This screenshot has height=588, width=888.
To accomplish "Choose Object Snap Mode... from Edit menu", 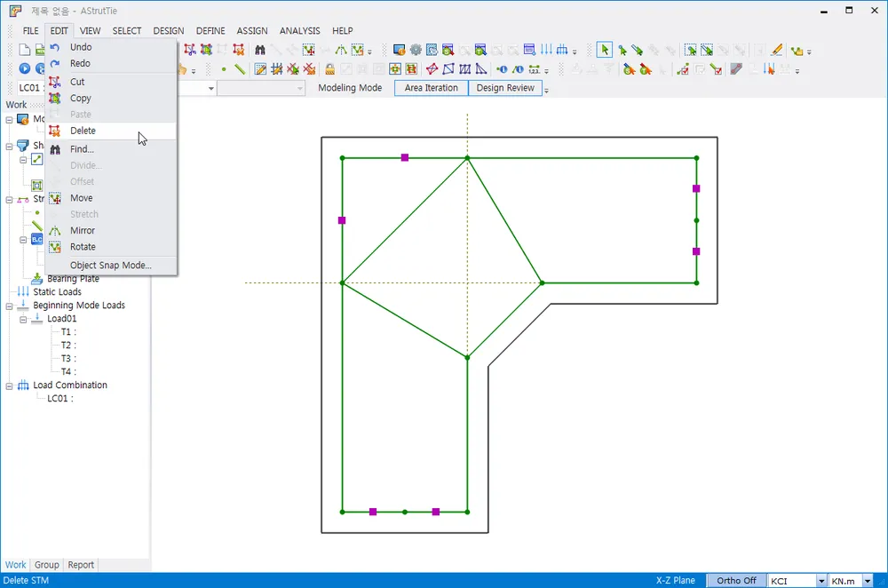I will [x=111, y=265].
